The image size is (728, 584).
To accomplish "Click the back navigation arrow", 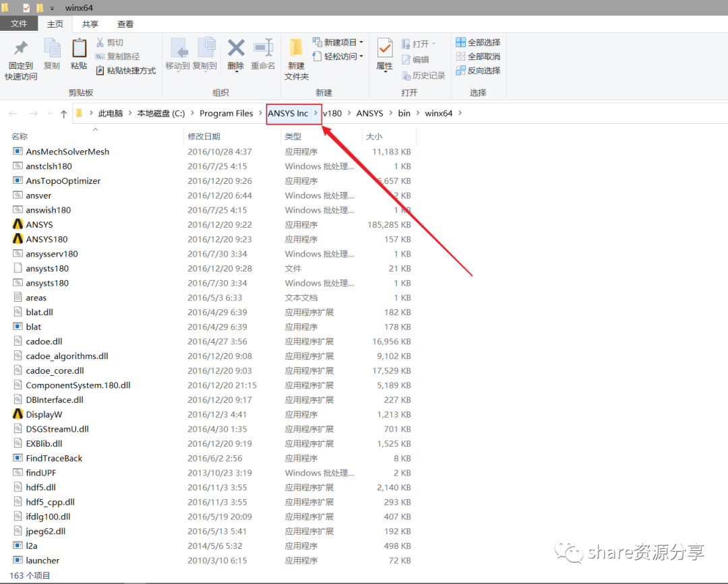I will 13,114.
